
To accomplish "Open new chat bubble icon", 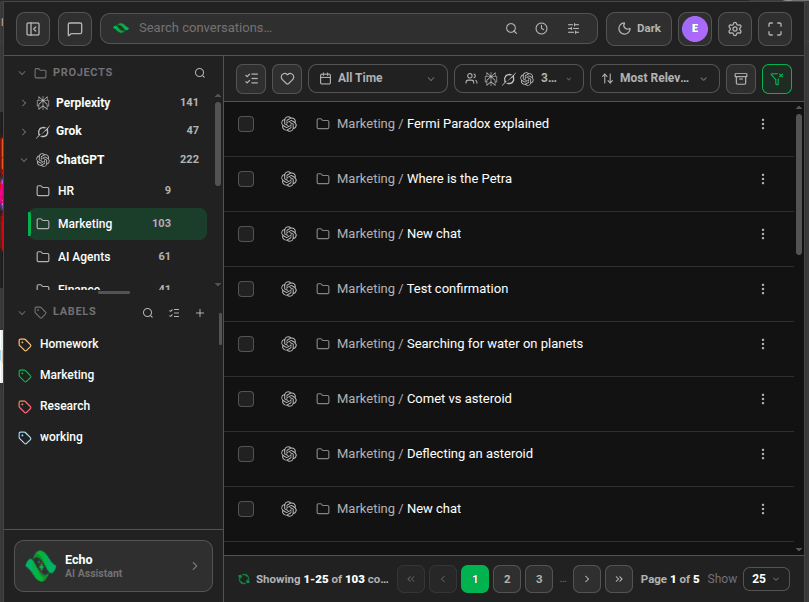I will [75, 29].
